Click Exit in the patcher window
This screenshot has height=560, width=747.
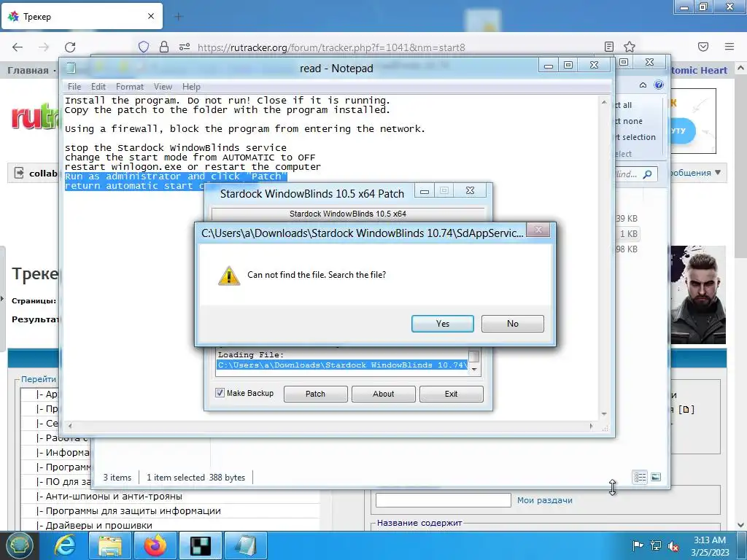[x=451, y=394]
